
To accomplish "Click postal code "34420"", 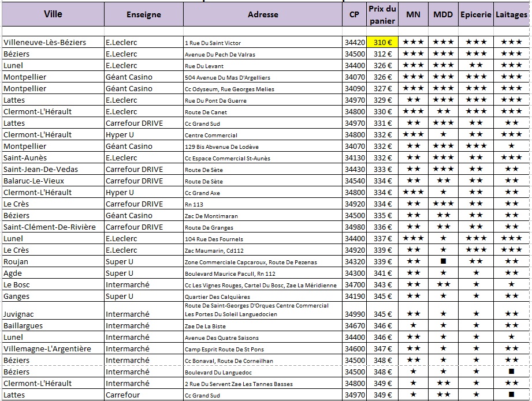I will click(354, 42).
